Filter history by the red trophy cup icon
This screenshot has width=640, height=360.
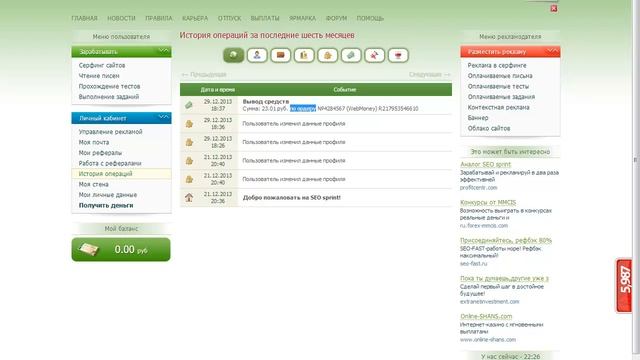click(x=398, y=55)
